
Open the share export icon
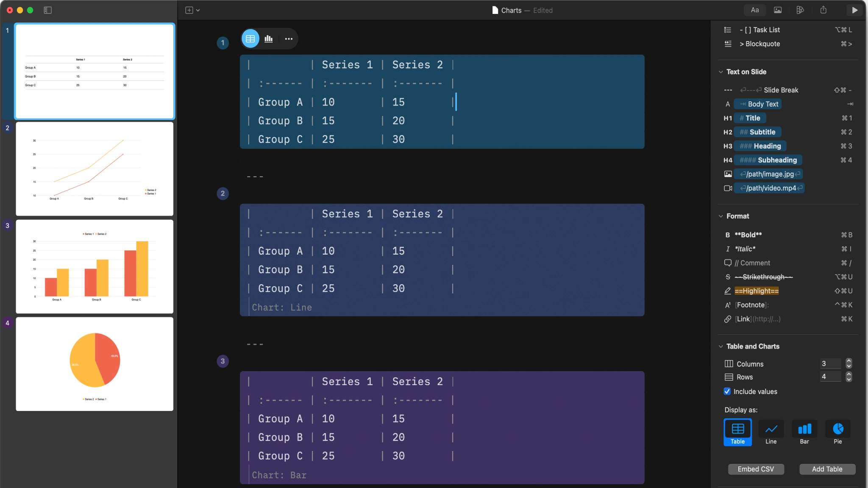[x=823, y=10]
